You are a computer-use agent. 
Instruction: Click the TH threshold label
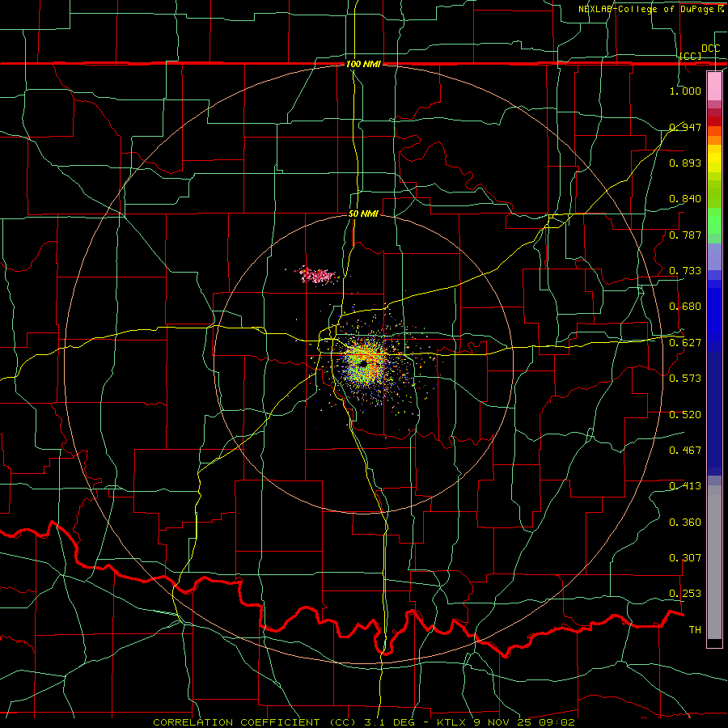695,630
